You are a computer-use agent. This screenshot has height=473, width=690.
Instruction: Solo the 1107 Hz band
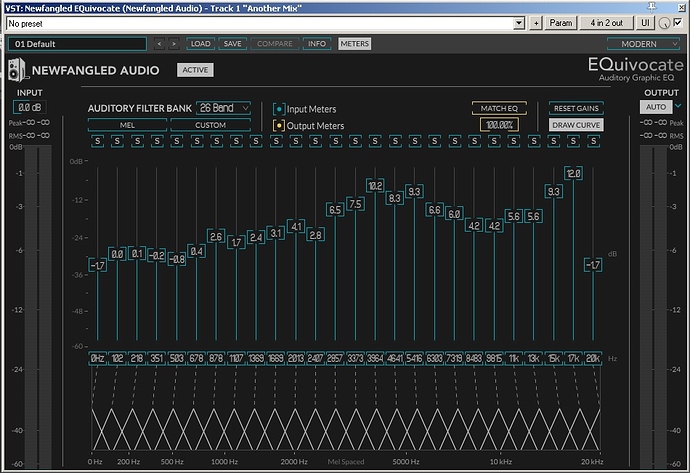(236, 141)
